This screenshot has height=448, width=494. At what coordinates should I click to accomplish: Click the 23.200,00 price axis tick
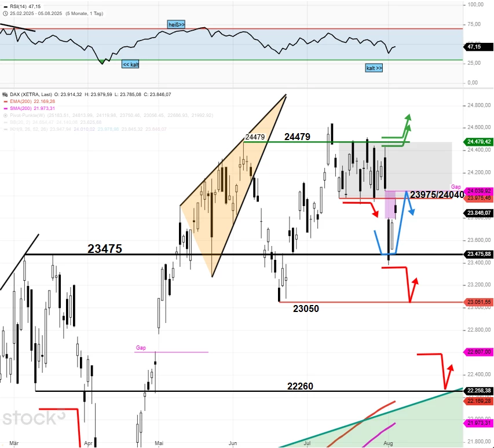479,285
